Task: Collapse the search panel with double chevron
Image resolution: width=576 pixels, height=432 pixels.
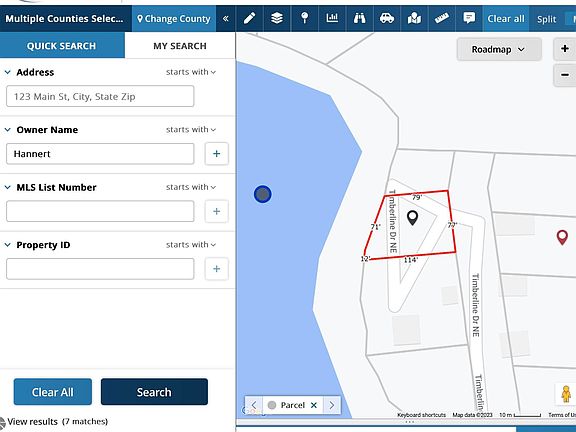Action: (x=226, y=18)
